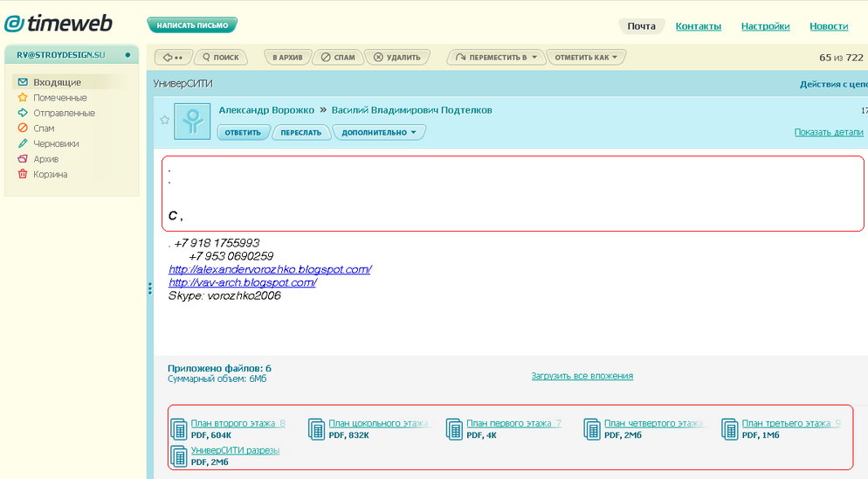Click the Черновики pencil icon
The image size is (868, 479).
pos(23,143)
